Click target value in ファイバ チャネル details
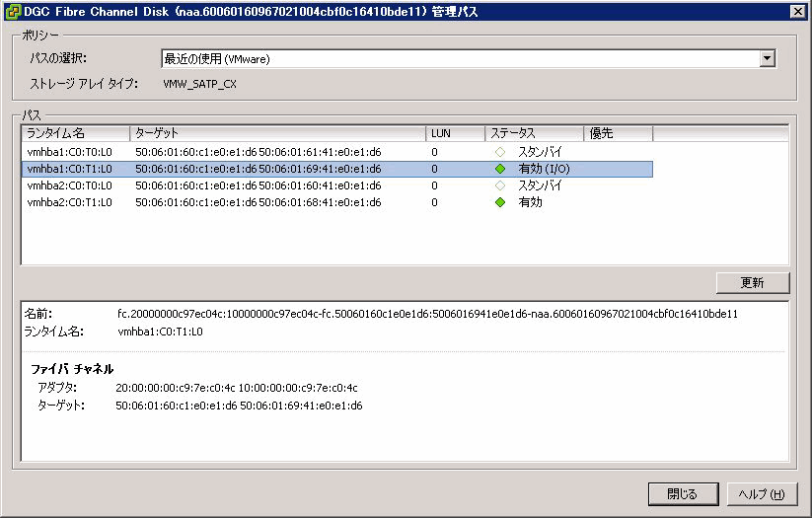 [x=239, y=406]
